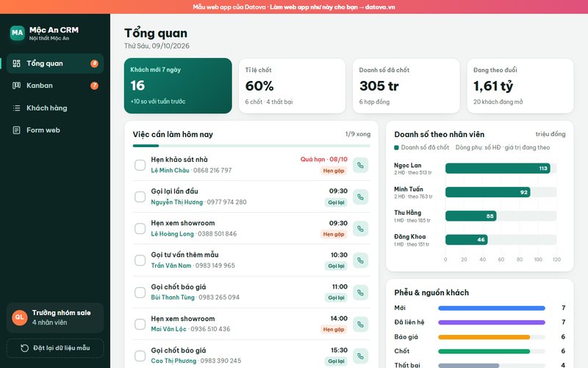Click the 1/9 xong progress text
Viewport: 588px width, 368px height.
point(358,134)
